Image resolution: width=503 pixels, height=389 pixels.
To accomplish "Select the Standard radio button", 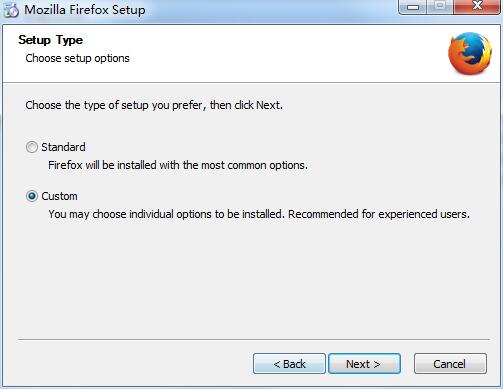I will [x=32, y=147].
